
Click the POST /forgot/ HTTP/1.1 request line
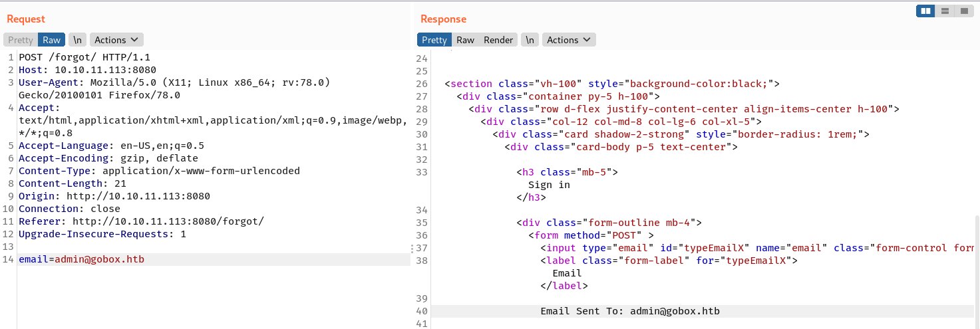(x=84, y=57)
